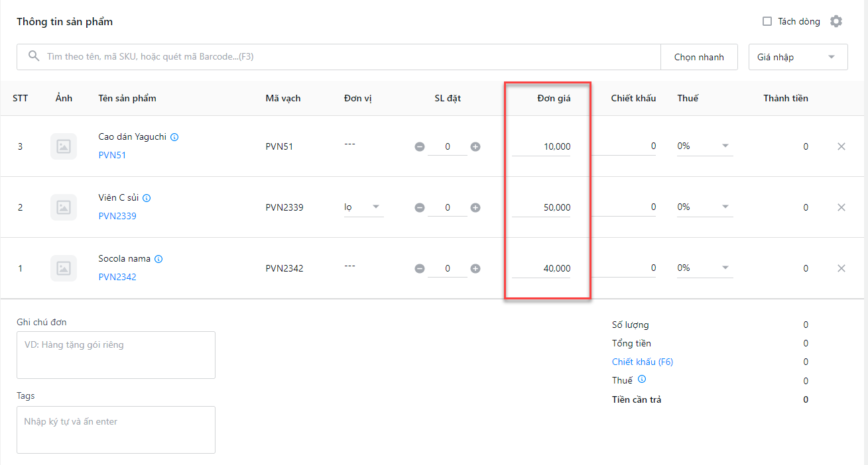Click the info icon next to Thuế summary
The height and width of the screenshot is (465, 868).
click(x=642, y=380)
